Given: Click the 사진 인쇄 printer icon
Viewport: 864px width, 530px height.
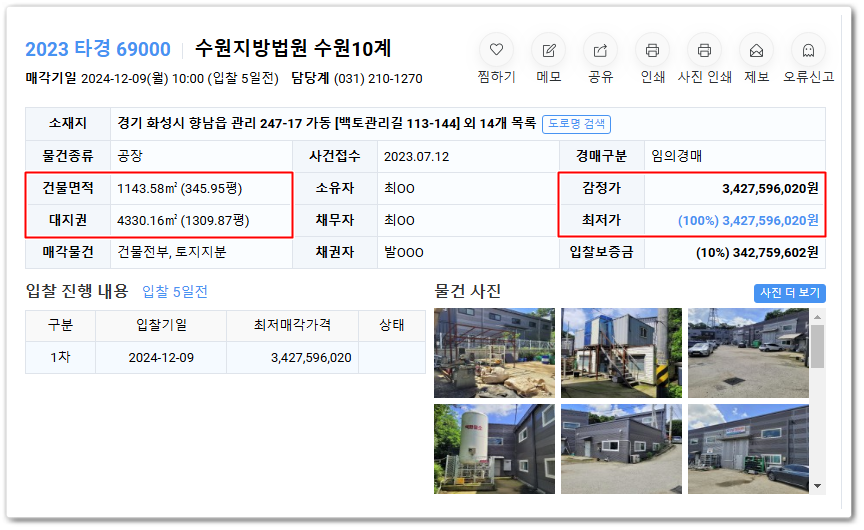Looking at the screenshot, I should (704, 50).
